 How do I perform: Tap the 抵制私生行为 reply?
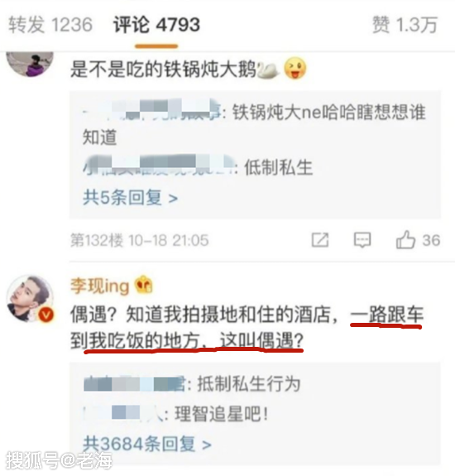pos(192,384)
